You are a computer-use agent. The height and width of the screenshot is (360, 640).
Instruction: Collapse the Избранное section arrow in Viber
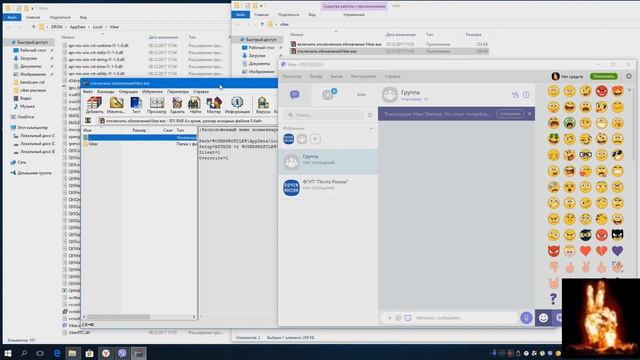[x=371, y=128]
